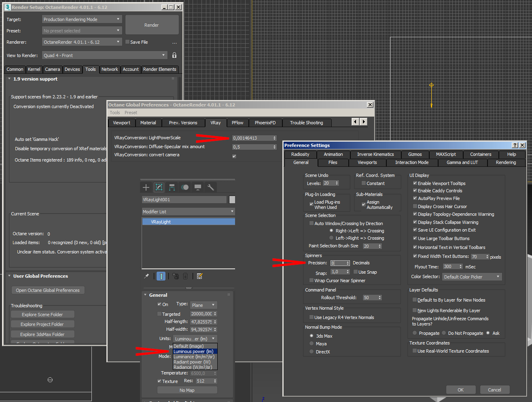Open the Hierarchy command panel tab
532x402 pixels.
(x=172, y=187)
